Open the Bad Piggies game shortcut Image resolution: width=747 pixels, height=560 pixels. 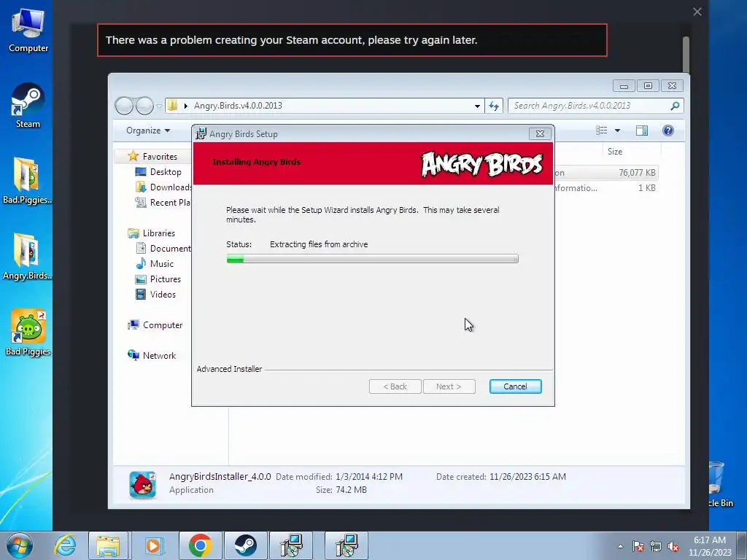pos(28,332)
